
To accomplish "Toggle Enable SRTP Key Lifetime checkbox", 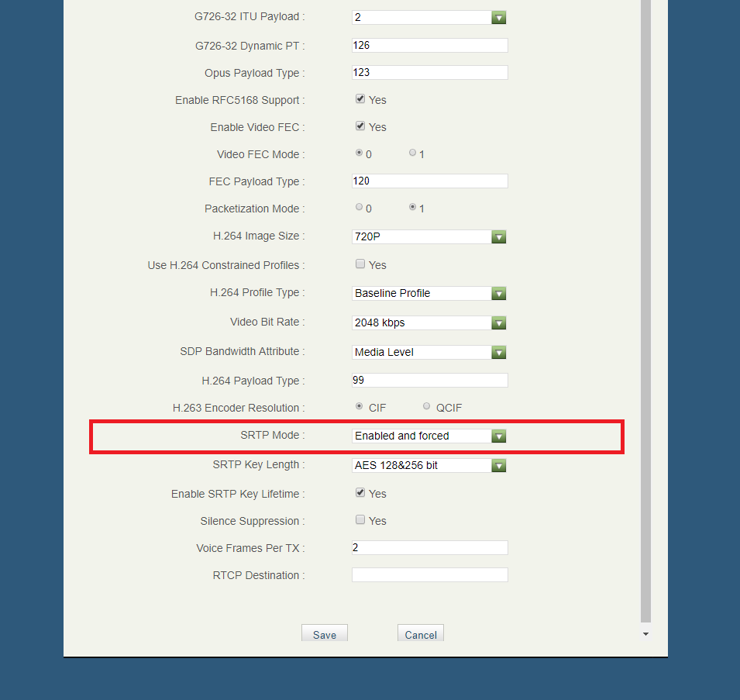I will [x=360, y=493].
